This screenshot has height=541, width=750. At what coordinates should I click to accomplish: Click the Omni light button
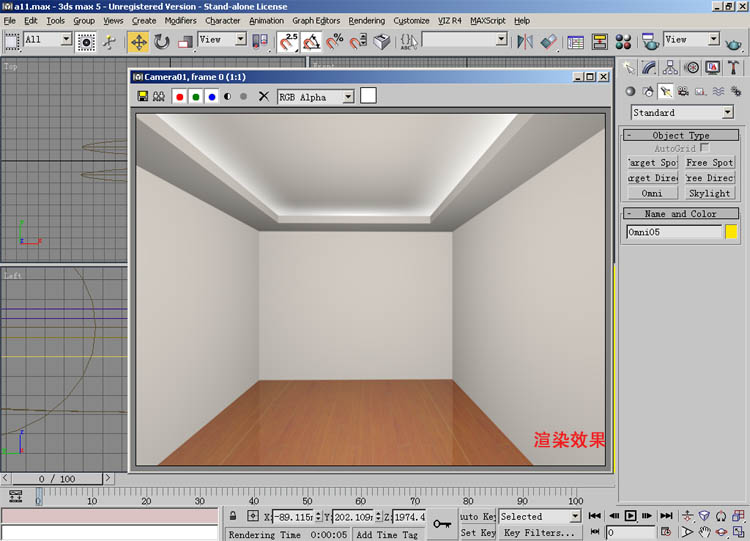click(x=652, y=193)
